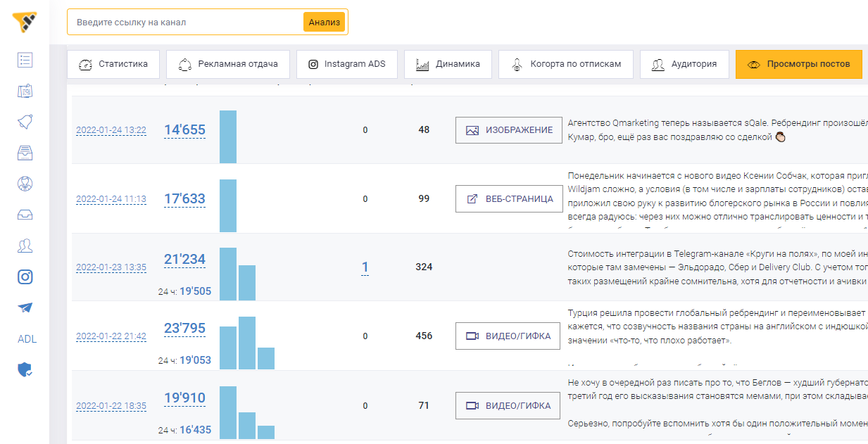Click the two-people users sidebar icon
Screen dimensions: 868x444
click(x=25, y=246)
